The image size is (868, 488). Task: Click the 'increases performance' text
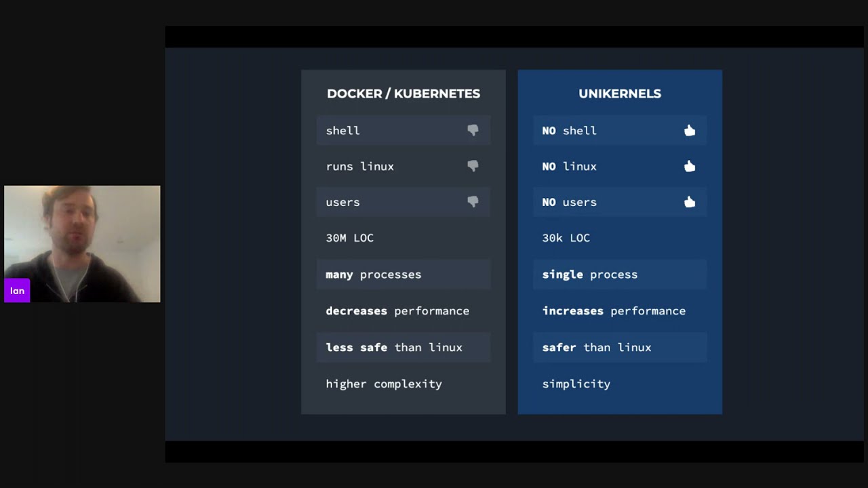click(614, 311)
